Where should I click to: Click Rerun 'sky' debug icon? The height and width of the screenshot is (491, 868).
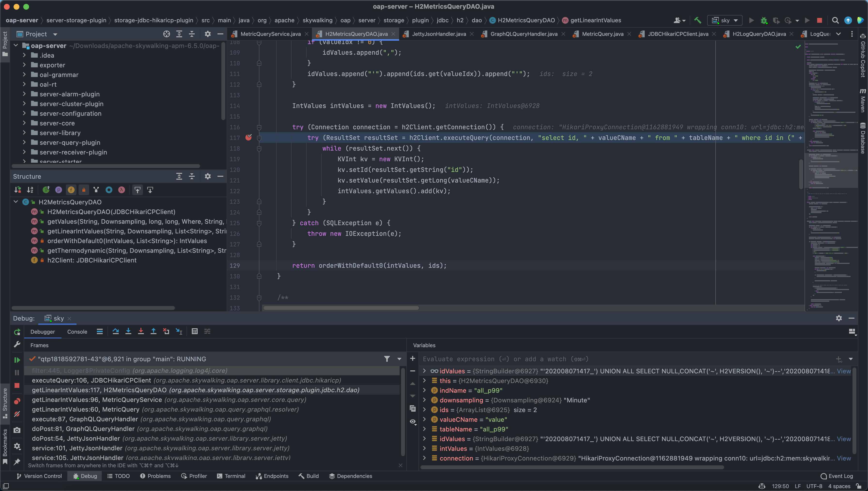pyautogui.click(x=17, y=332)
